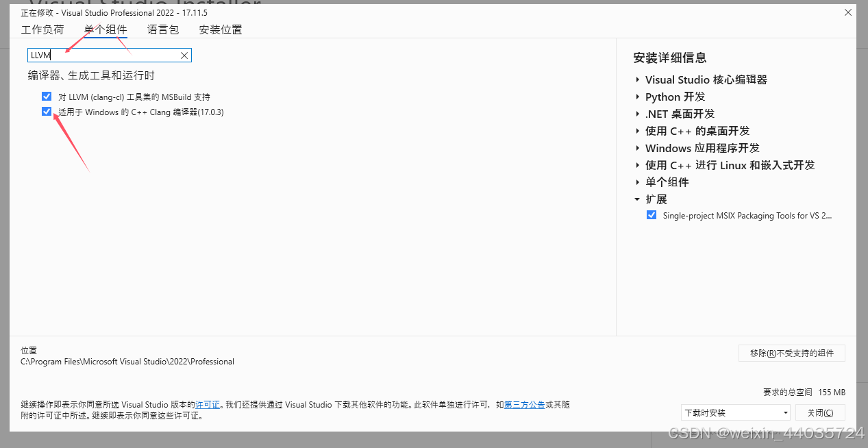Click 移除不受支持的组件 button
The height and width of the screenshot is (448, 868).
point(792,353)
